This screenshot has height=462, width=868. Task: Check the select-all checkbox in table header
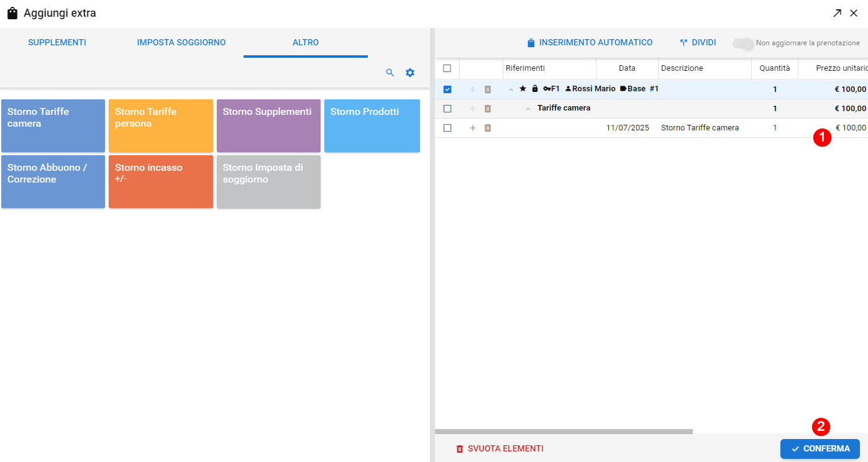point(447,68)
